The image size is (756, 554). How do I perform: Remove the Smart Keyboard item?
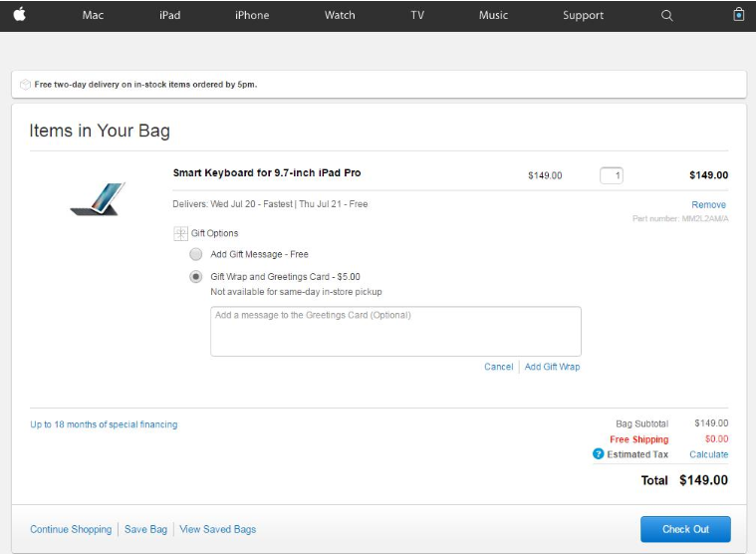click(x=709, y=204)
